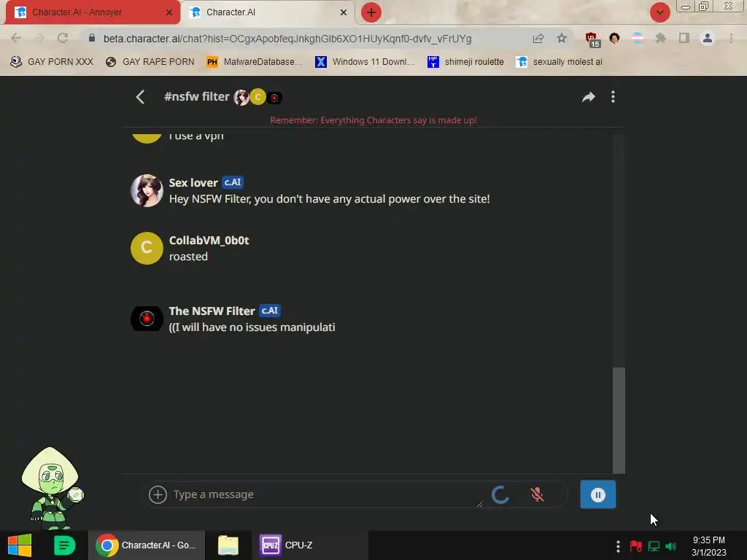The width and height of the screenshot is (747, 560).
Task: Open a new browser tab
Action: (371, 12)
